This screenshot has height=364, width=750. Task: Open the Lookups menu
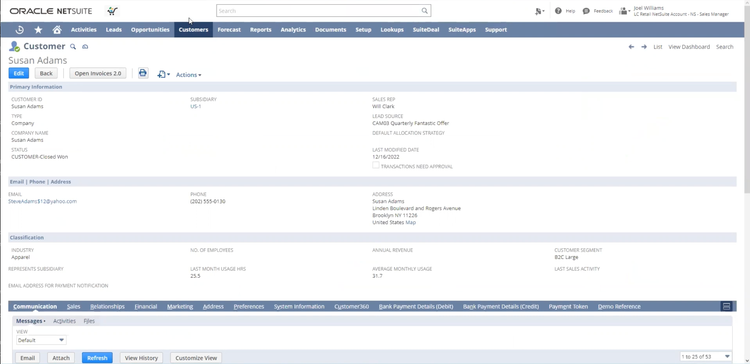pos(392,30)
